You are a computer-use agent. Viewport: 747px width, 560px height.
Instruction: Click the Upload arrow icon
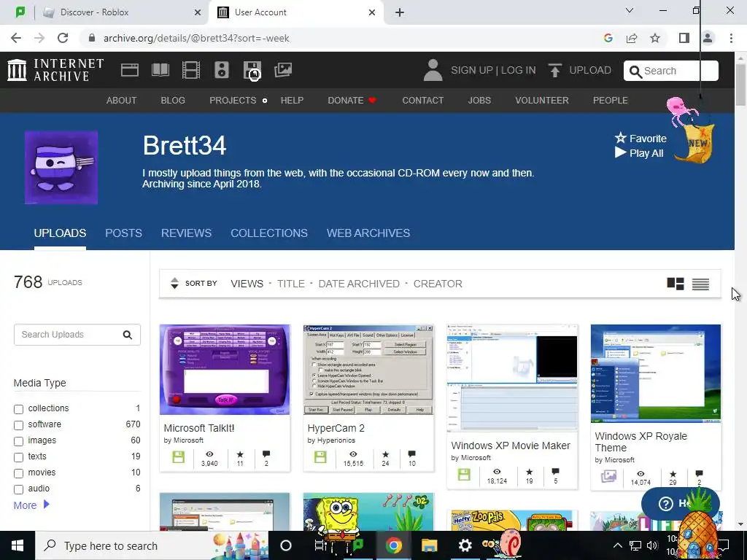pos(554,70)
